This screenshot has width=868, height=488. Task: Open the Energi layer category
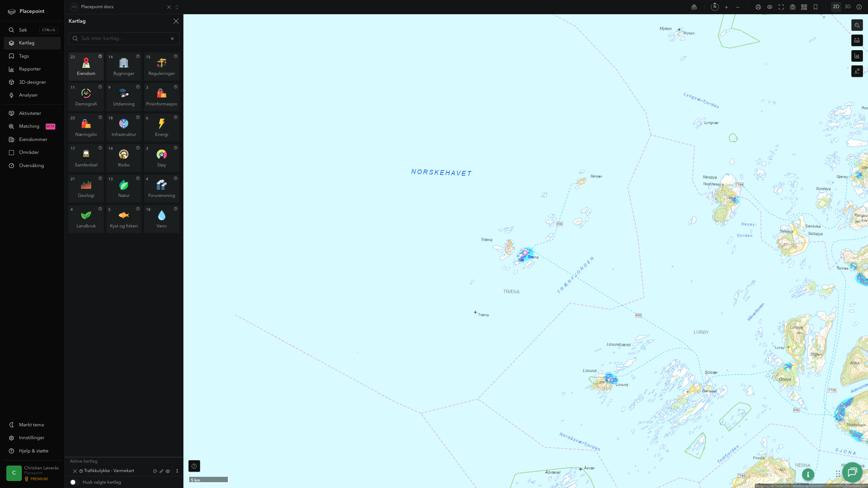pyautogui.click(x=161, y=127)
